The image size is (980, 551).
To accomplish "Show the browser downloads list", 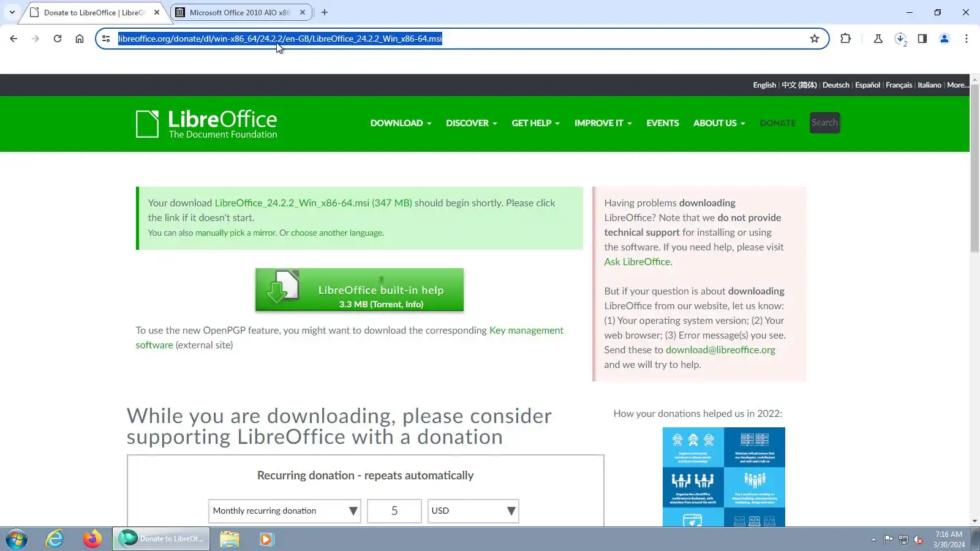I will [x=900, y=39].
